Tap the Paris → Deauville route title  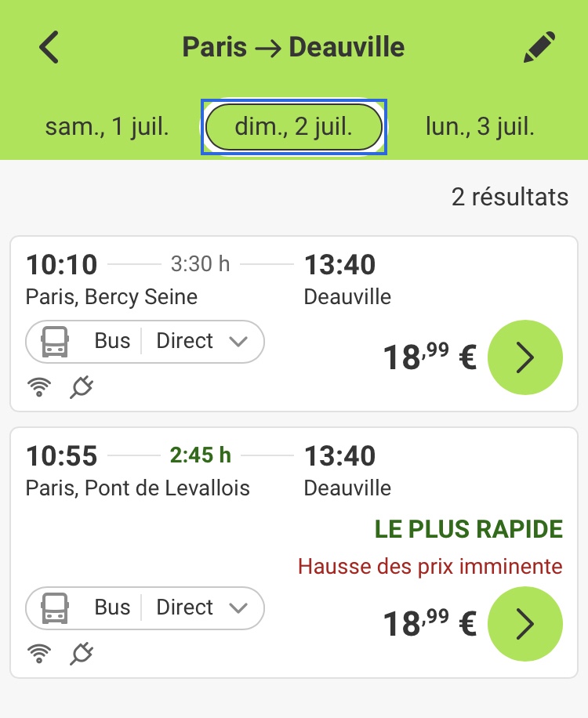293,47
